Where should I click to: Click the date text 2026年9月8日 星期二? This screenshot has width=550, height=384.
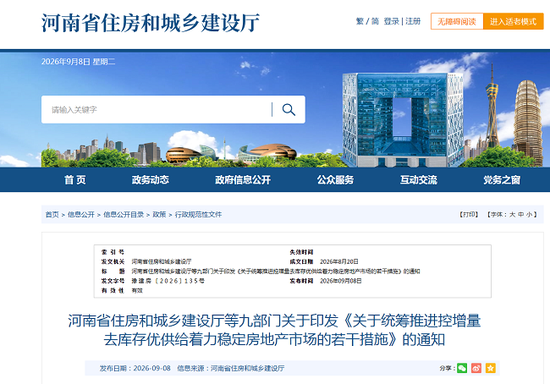pos(78,62)
